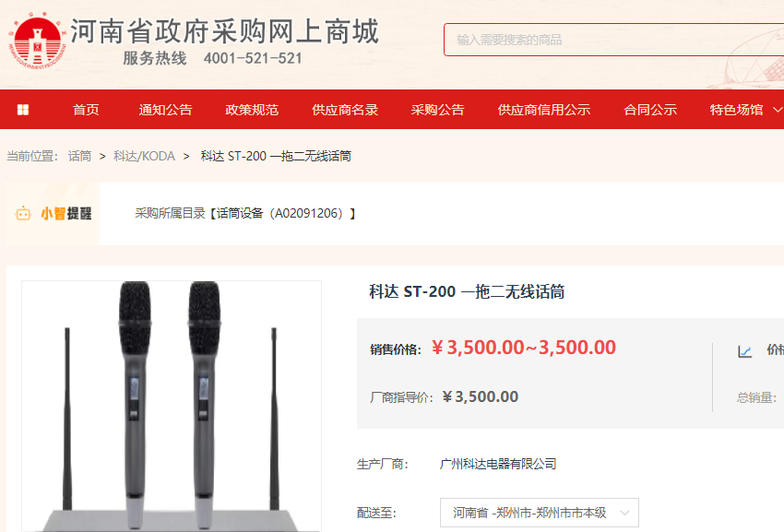
Task: Click the 科达 ST-200 product title
Action: [467, 291]
